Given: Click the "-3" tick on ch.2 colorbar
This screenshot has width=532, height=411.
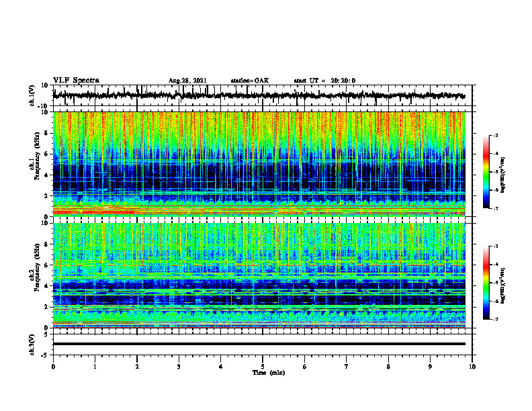Looking at the screenshot, I should tap(495, 246).
